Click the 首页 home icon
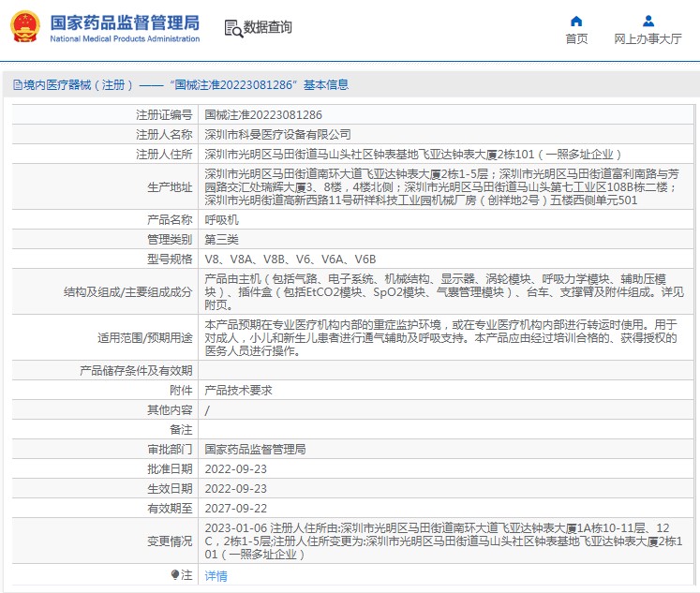700x593 pixels. (576, 21)
